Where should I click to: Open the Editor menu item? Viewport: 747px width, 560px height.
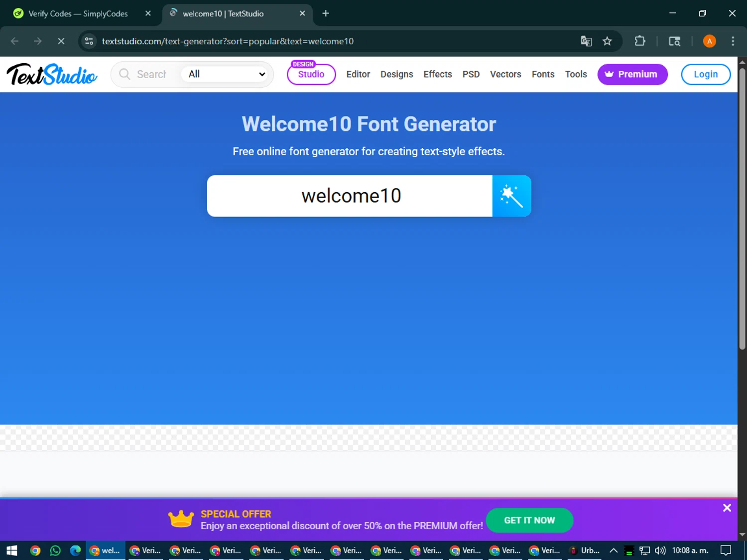pyautogui.click(x=358, y=74)
